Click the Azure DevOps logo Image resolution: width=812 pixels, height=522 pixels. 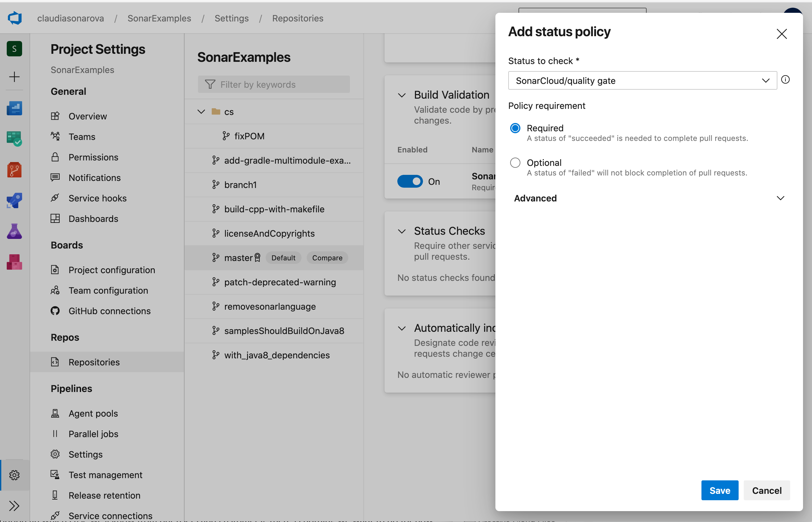pos(15,18)
